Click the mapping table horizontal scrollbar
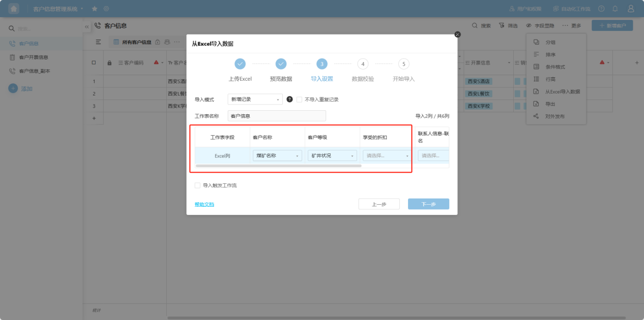The image size is (644, 320). pos(278,166)
